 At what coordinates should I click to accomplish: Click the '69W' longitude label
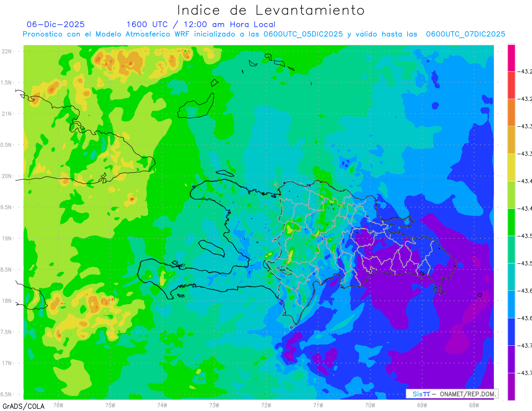422,405
